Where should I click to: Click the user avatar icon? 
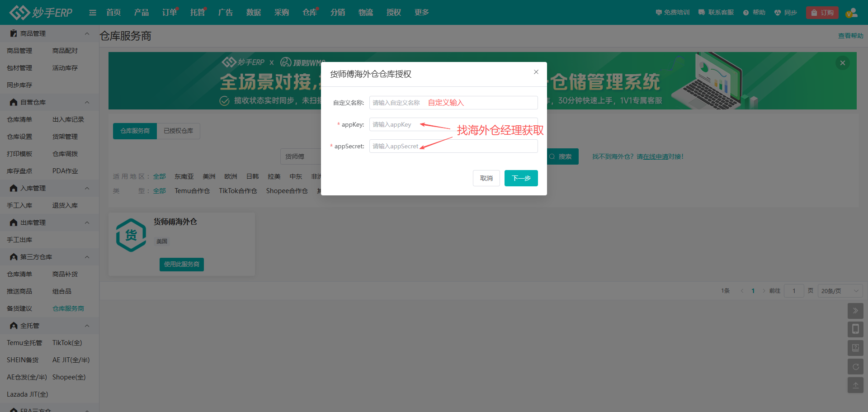pos(851,13)
